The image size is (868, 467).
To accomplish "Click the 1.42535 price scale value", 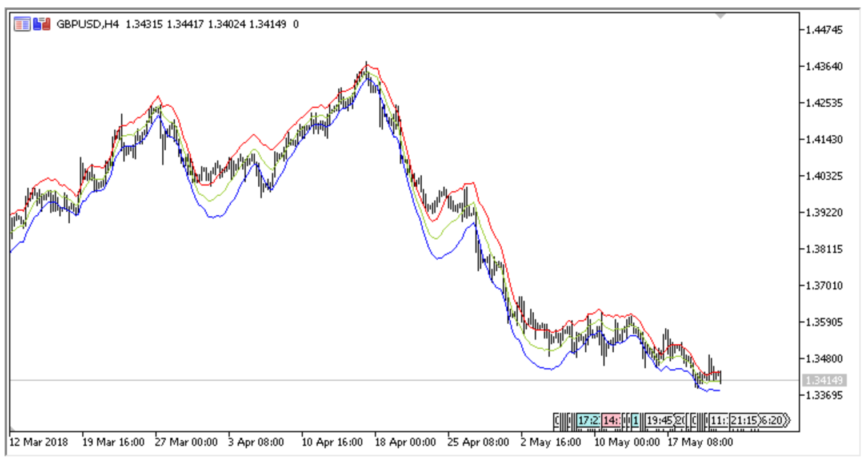I will pyautogui.click(x=824, y=103).
